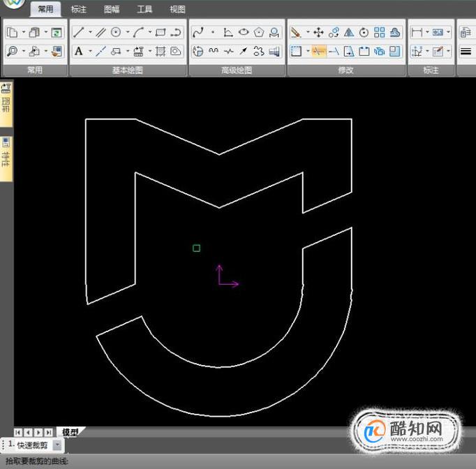476x469 pixels.
Task: Click the 高级绘图 panel title
Action: pos(237,70)
